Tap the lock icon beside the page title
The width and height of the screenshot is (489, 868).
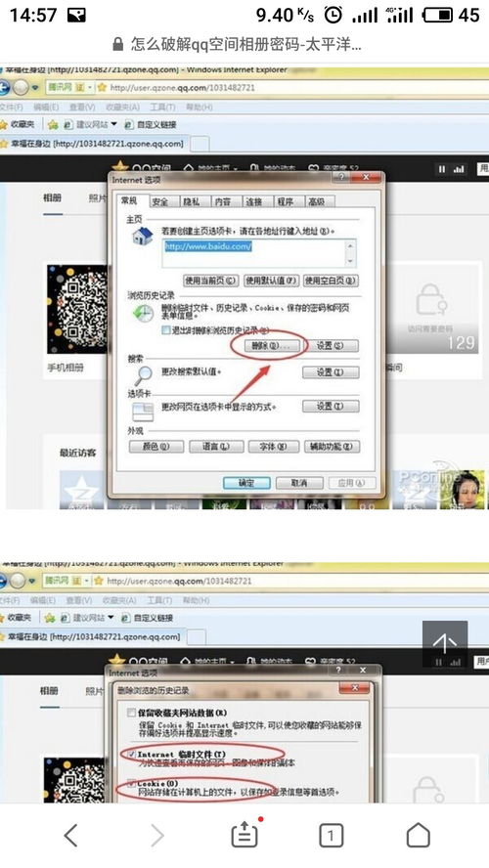pyautogui.click(x=117, y=44)
